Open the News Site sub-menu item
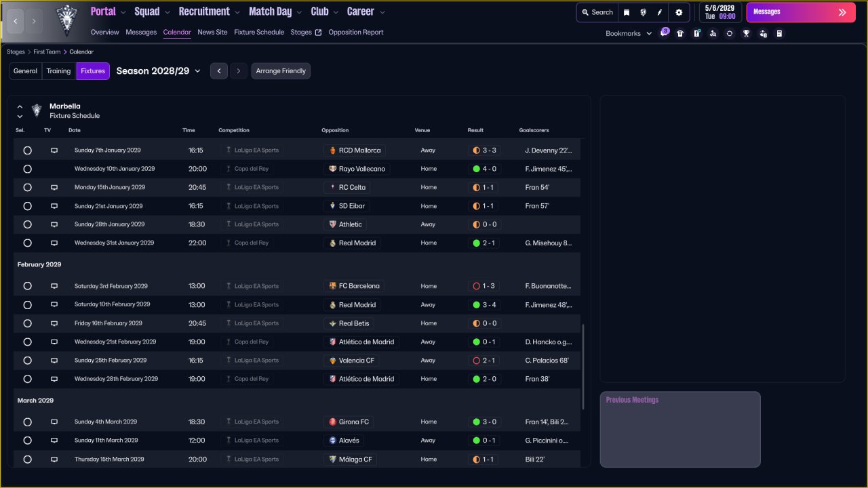This screenshot has width=868, height=488. [x=212, y=32]
